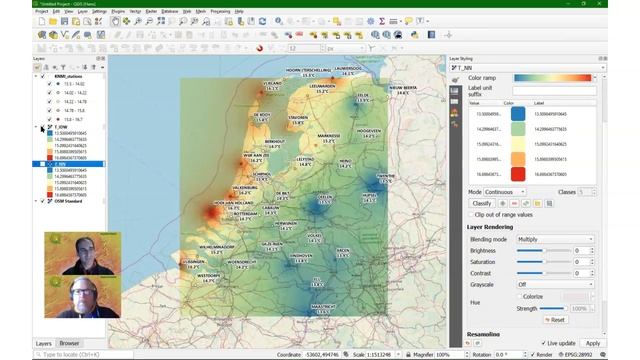
Task: Toggle the Render checkbox in status bar
Action: coord(533,355)
